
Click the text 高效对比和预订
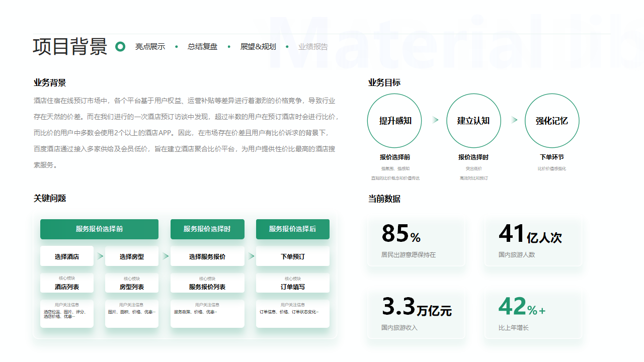[474, 178]
